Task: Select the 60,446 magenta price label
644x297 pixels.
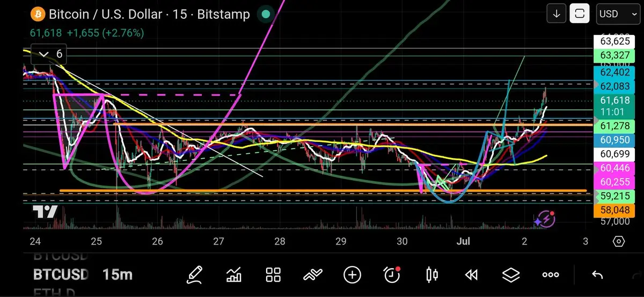Action: coord(615,169)
